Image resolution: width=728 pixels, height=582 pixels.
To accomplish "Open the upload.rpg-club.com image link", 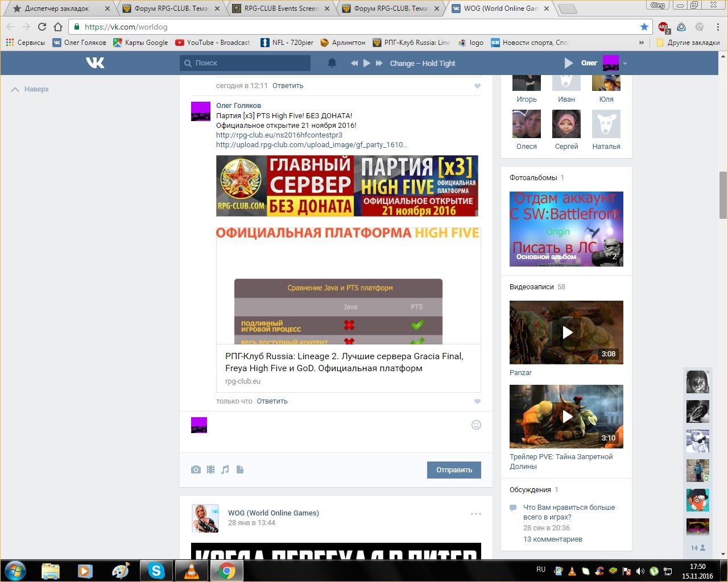I will coord(311,145).
